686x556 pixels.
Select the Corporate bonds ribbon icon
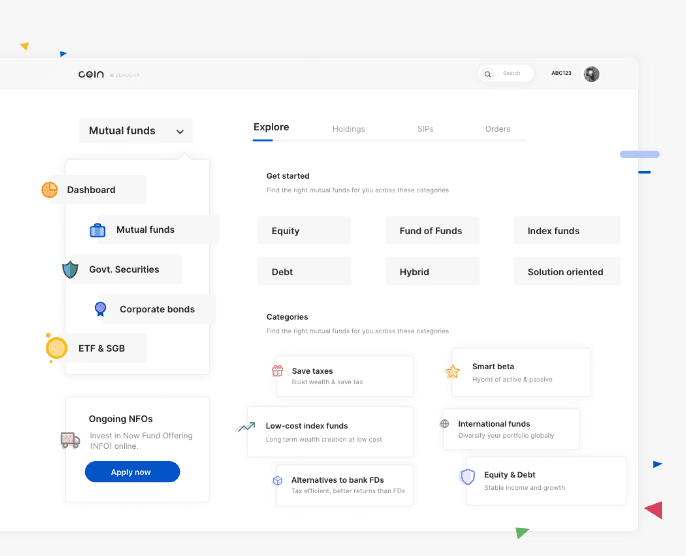click(x=100, y=309)
